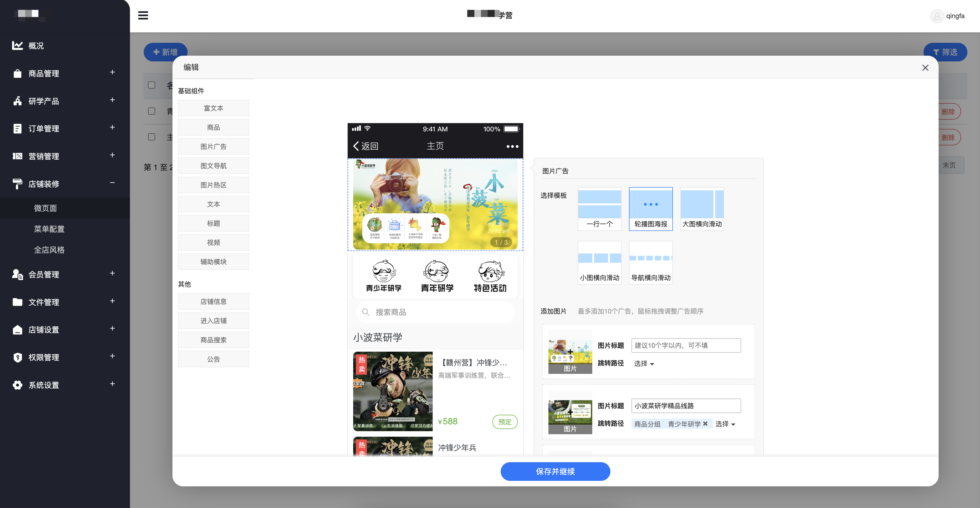Collapse the 店铺装修 menu minus sign
Viewport: 980px width, 508px height.
click(112, 183)
